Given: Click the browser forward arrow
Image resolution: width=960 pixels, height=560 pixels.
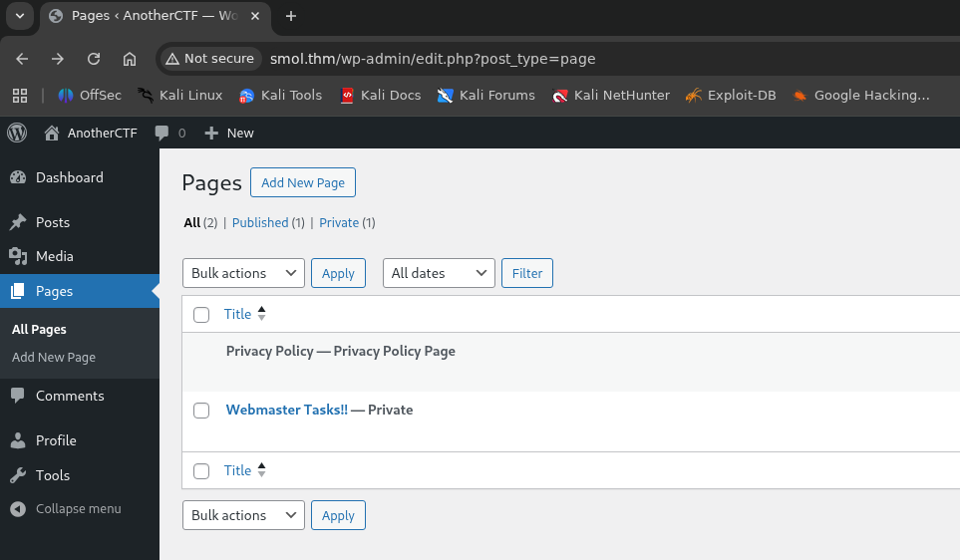Looking at the screenshot, I should point(58,59).
